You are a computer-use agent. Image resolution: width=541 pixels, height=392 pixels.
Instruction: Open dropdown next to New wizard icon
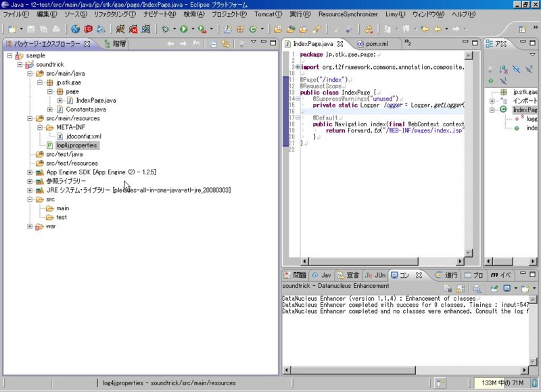coord(21,29)
